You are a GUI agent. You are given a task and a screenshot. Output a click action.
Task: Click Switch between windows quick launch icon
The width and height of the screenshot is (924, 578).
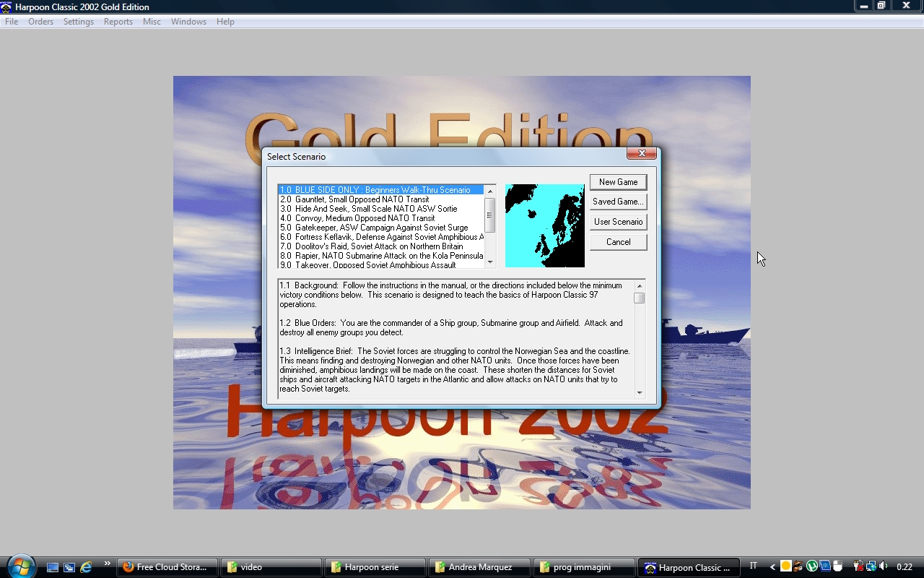[69, 567]
